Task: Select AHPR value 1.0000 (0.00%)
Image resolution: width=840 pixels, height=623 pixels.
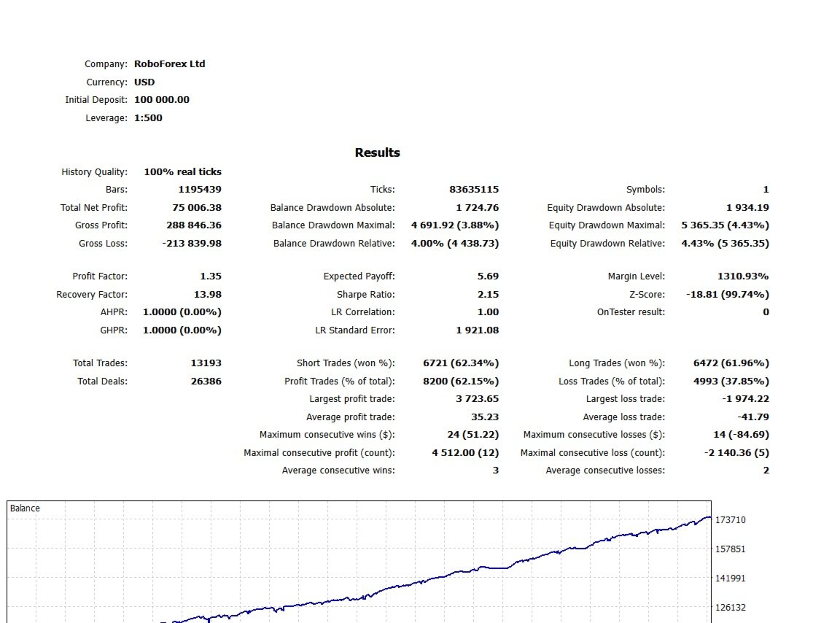Action: (x=182, y=312)
